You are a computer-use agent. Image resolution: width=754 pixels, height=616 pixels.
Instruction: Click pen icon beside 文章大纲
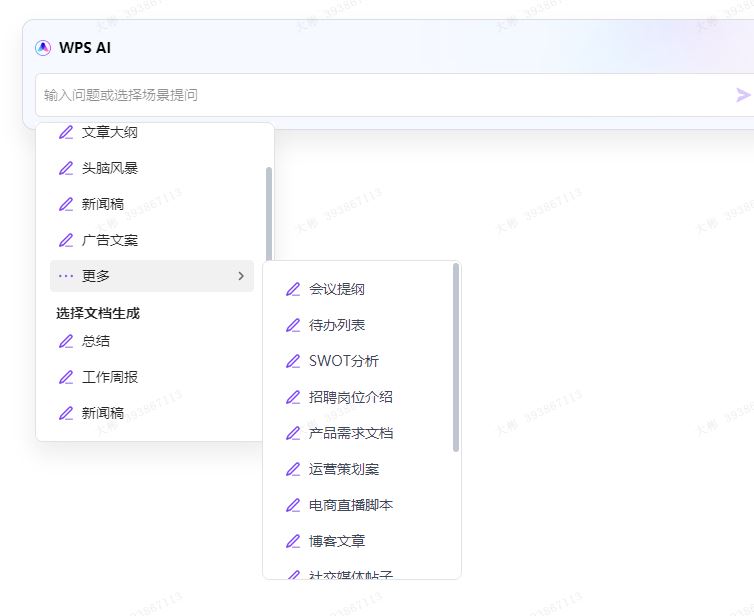pos(66,132)
